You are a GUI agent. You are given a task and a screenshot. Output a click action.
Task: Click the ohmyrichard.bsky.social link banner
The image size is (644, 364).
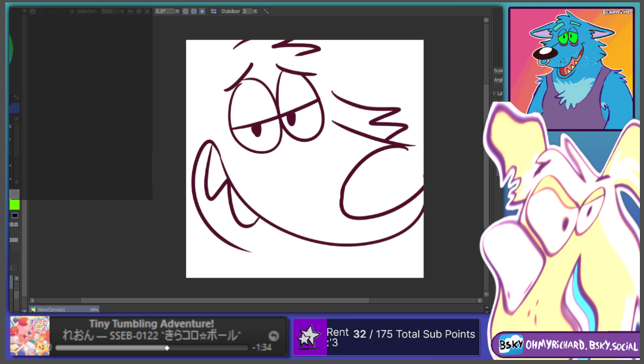[567, 346]
